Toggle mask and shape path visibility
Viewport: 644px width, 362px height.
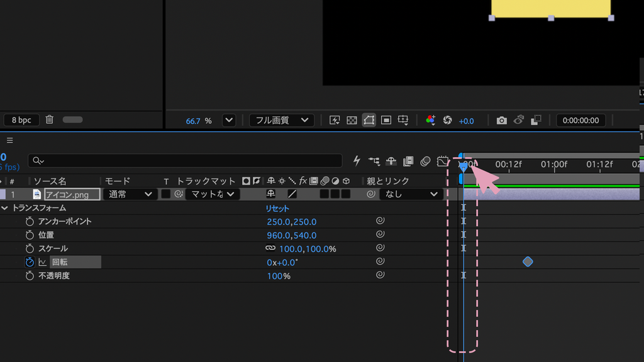click(x=369, y=120)
